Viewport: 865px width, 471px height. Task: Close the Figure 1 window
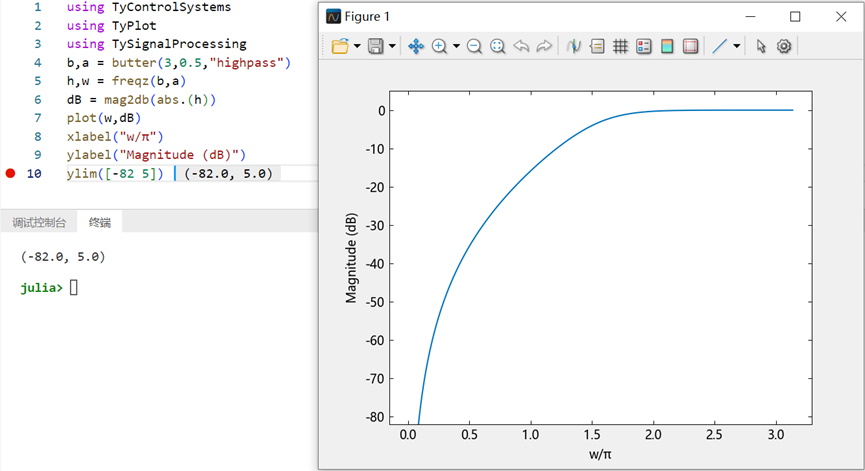tap(841, 17)
